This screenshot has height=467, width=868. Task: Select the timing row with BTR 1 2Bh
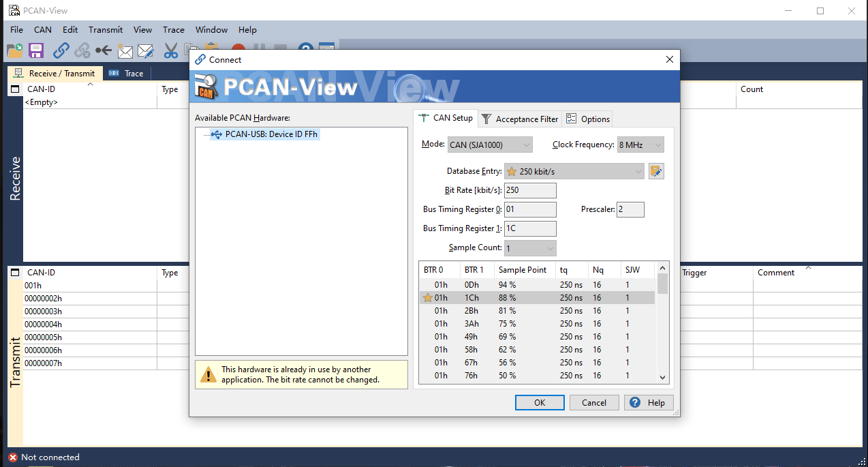point(537,311)
